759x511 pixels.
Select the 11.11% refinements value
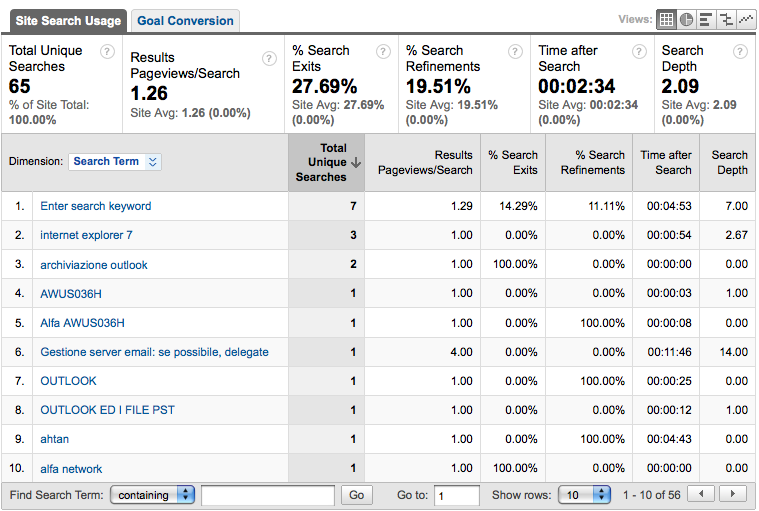click(x=606, y=206)
